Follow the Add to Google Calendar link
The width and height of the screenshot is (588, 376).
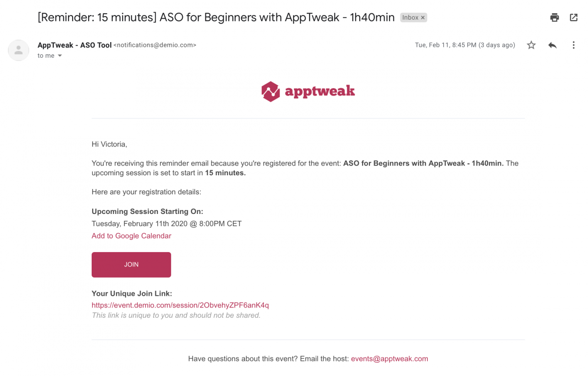(131, 236)
